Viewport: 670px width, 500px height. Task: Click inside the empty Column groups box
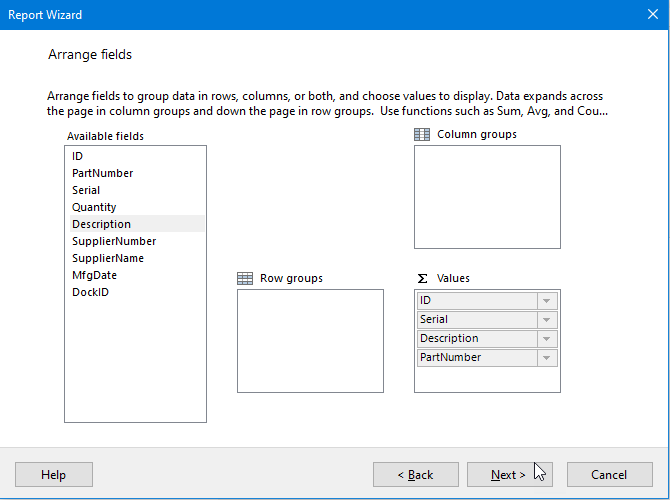pos(487,197)
